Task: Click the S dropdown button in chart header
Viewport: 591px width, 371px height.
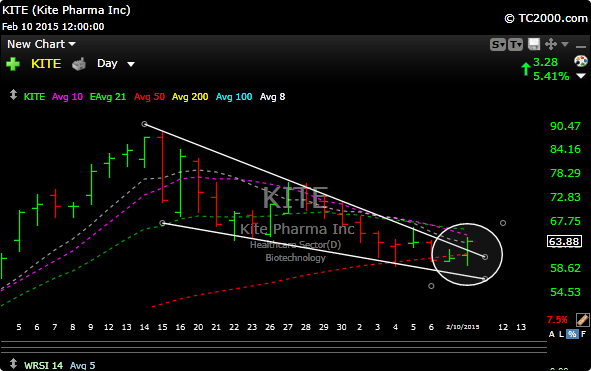Action: click(498, 44)
